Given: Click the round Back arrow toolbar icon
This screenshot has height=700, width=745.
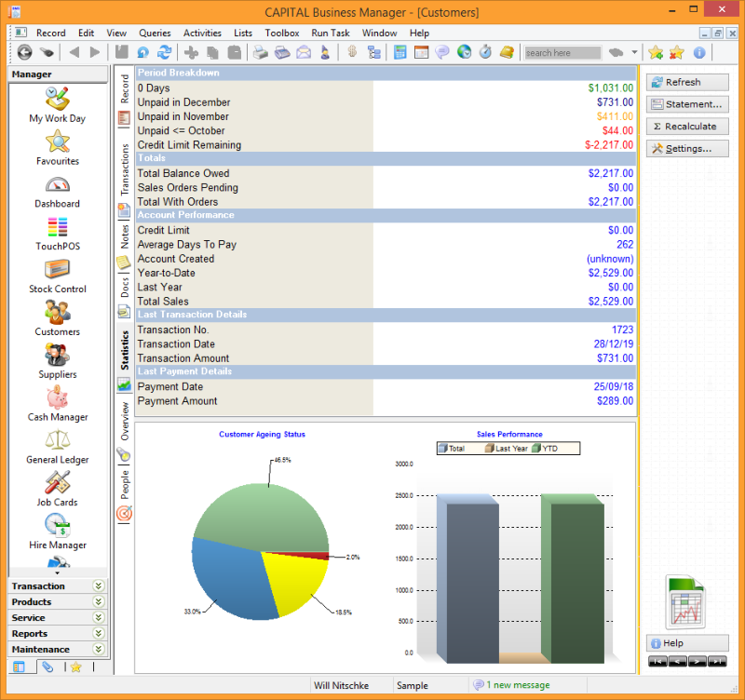Looking at the screenshot, I should click(x=25, y=52).
